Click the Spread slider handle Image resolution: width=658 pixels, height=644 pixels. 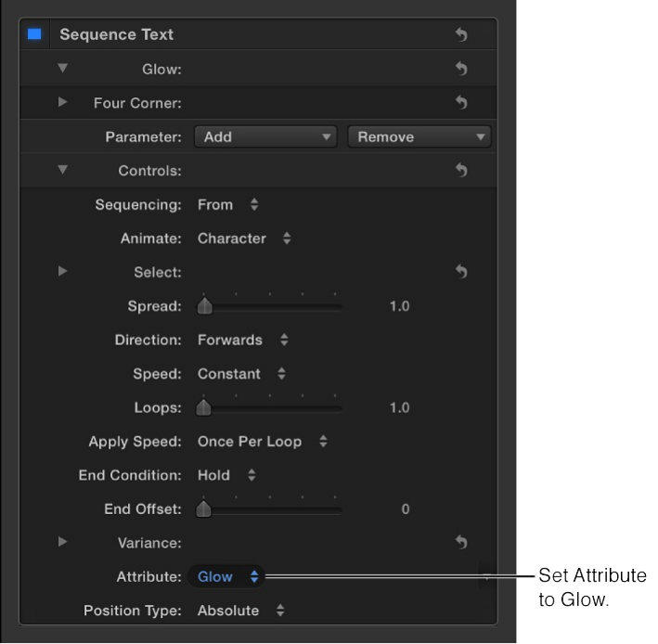point(205,306)
